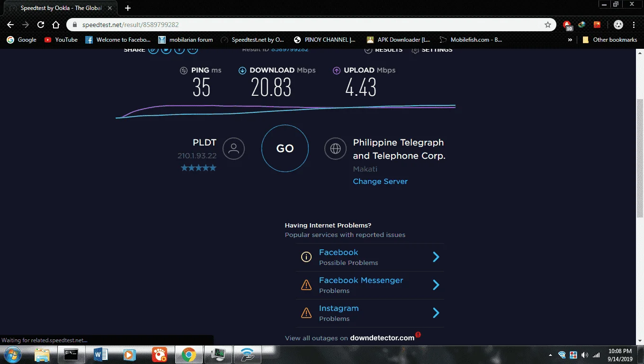Screen dimensions: 644x364
Task: Open more share options ellipsis icon
Action: [192, 50]
